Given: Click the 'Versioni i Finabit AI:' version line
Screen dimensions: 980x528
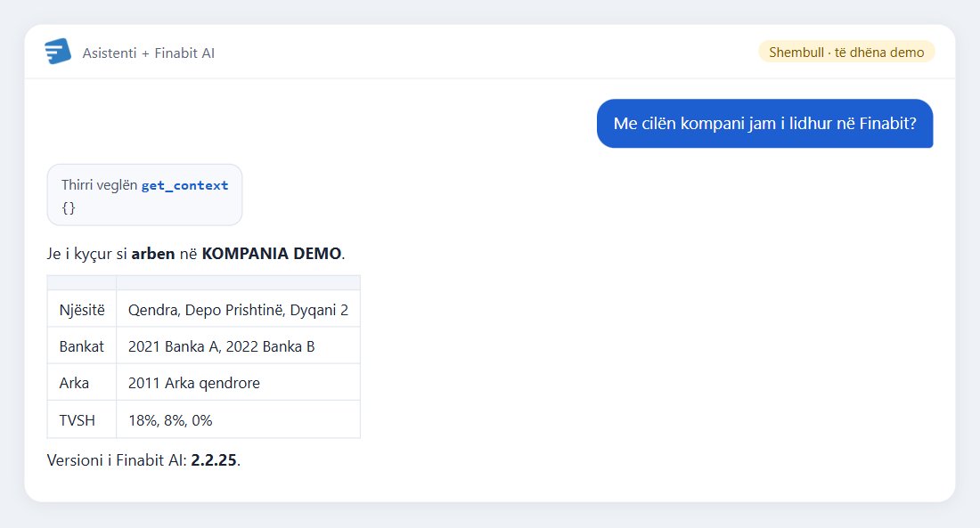Looking at the screenshot, I should (x=143, y=460).
